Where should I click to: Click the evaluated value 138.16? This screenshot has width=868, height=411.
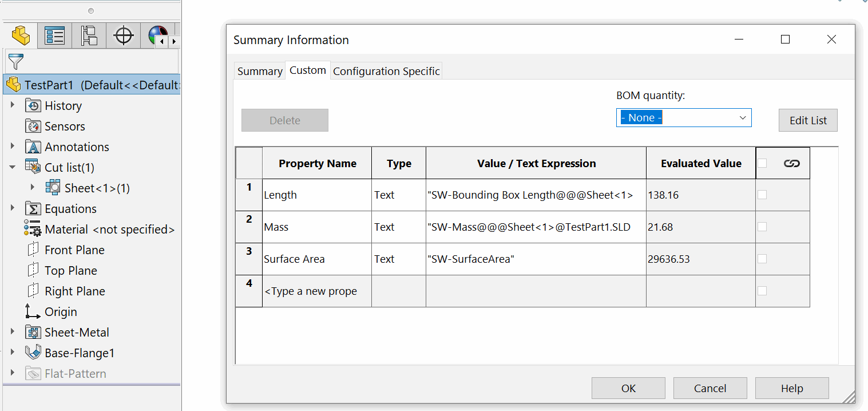(701, 195)
